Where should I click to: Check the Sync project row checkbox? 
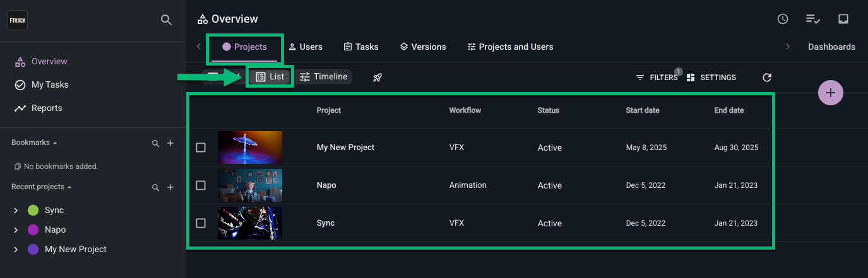pos(201,223)
